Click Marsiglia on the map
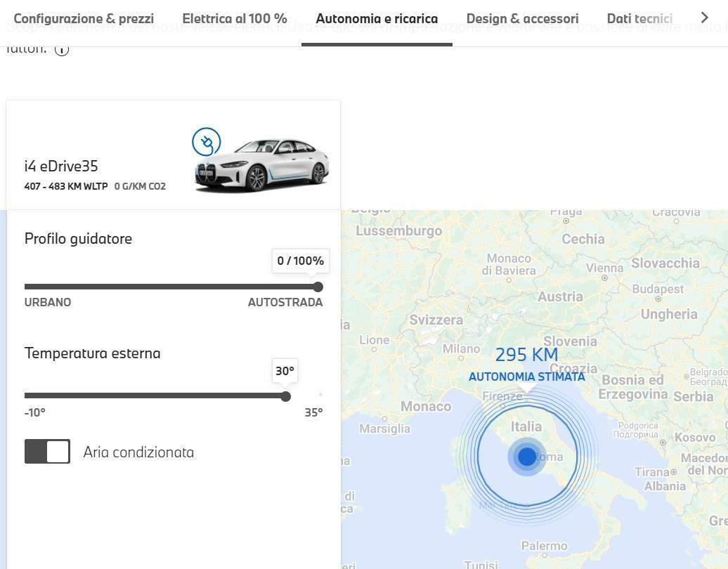This screenshot has width=728, height=569. [385, 429]
